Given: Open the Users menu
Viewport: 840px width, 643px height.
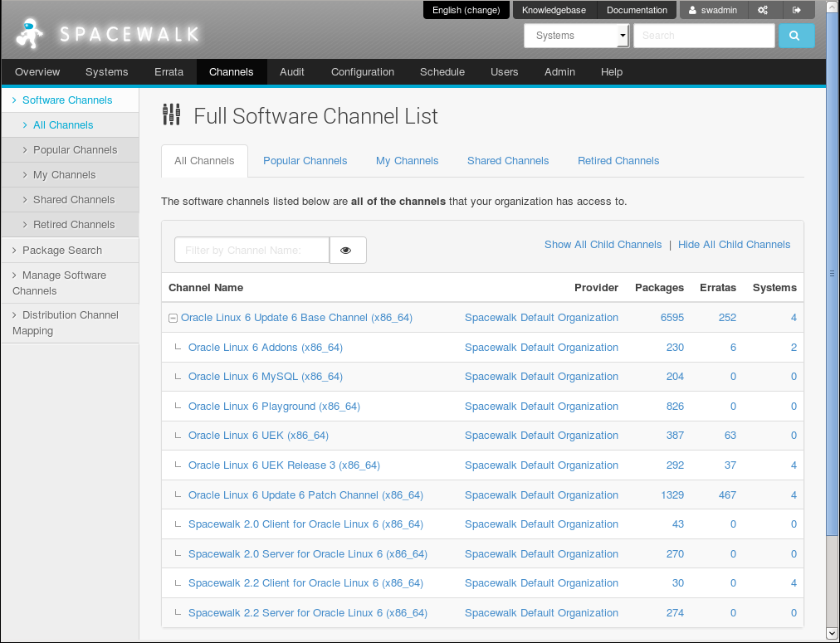Looking at the screenshot, I should coord(505,71).
